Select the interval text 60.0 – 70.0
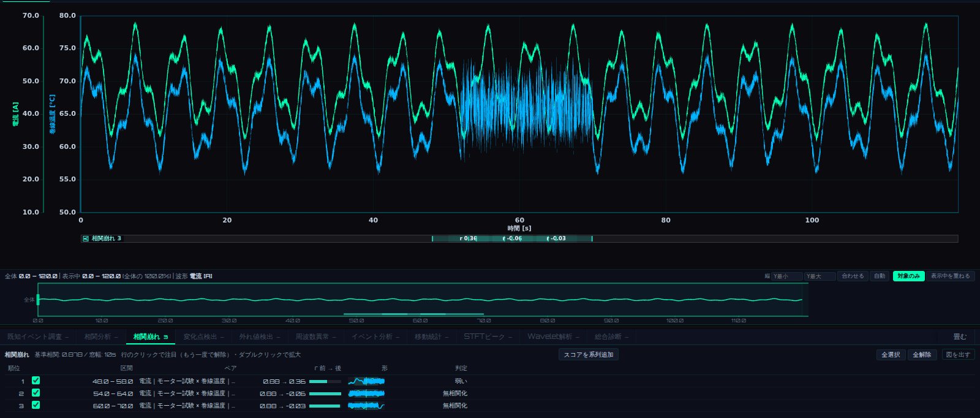The width and height of the screenshot is (980, 418). [x=113, y=406]
